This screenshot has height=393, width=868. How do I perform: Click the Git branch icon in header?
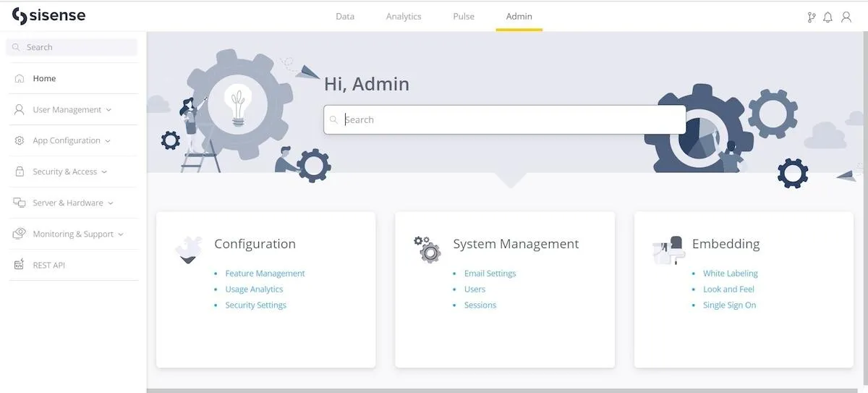812,17
